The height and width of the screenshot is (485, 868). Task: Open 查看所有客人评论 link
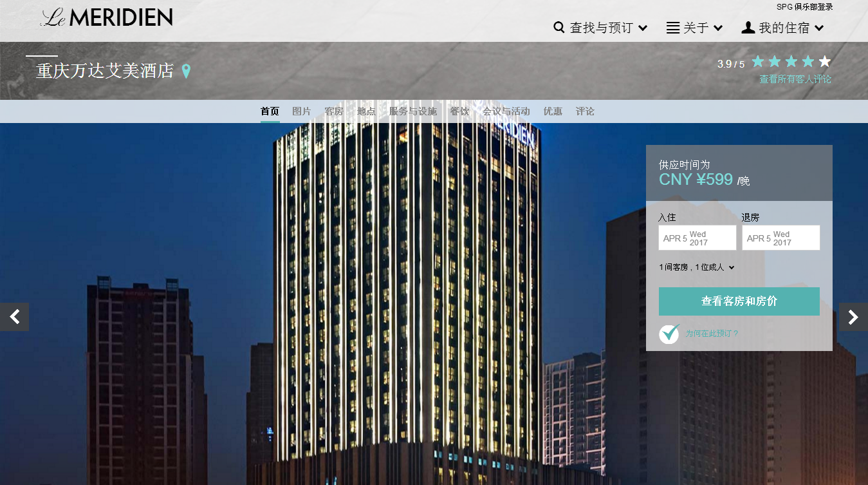795,79
